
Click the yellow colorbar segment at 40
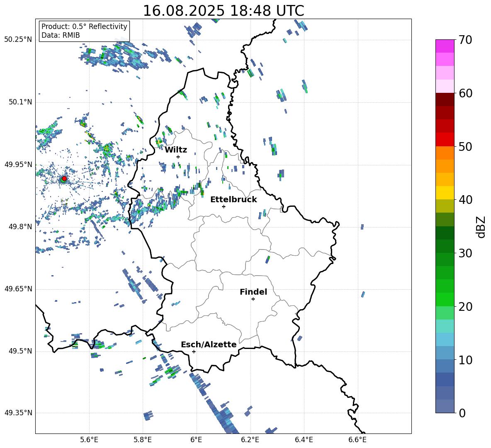coord(445,193)
